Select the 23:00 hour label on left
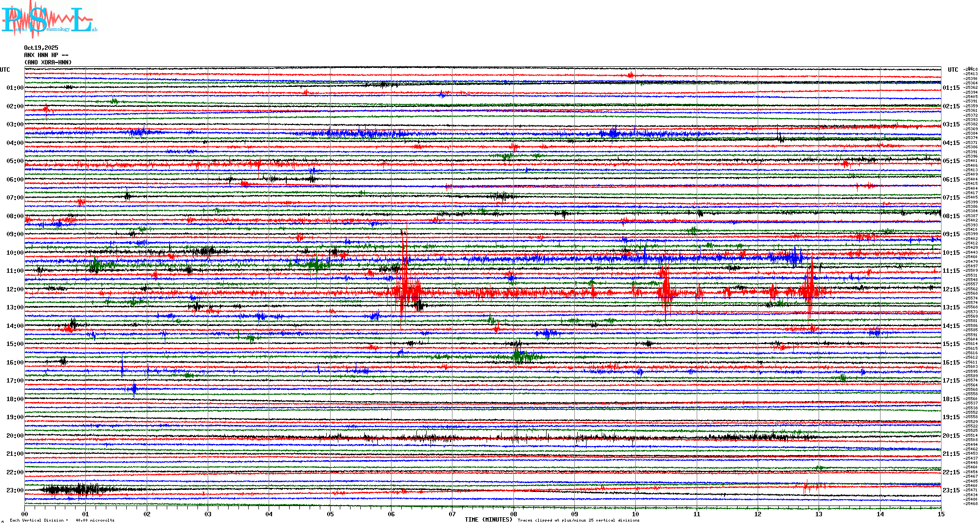The width and height of the screenshot is (980, 527). click(15, 490)
